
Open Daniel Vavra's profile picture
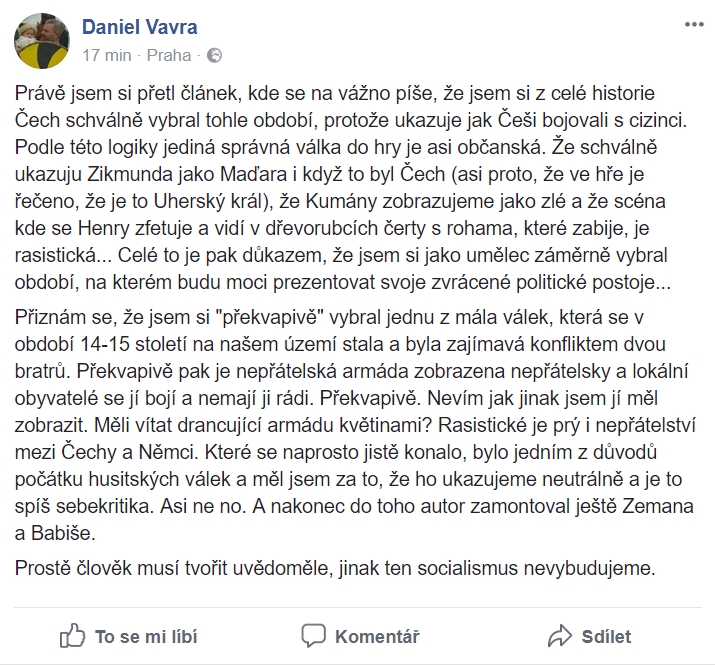click(x=42, y=41)
